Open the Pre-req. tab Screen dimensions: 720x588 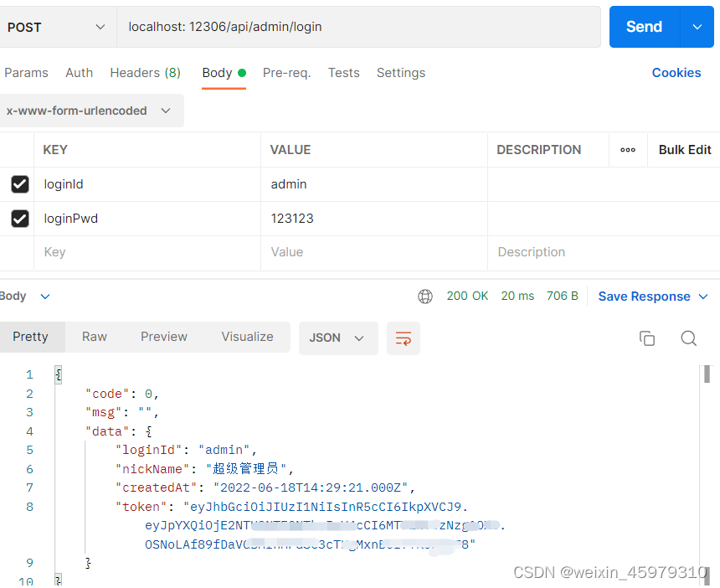(x=286, y=73)
